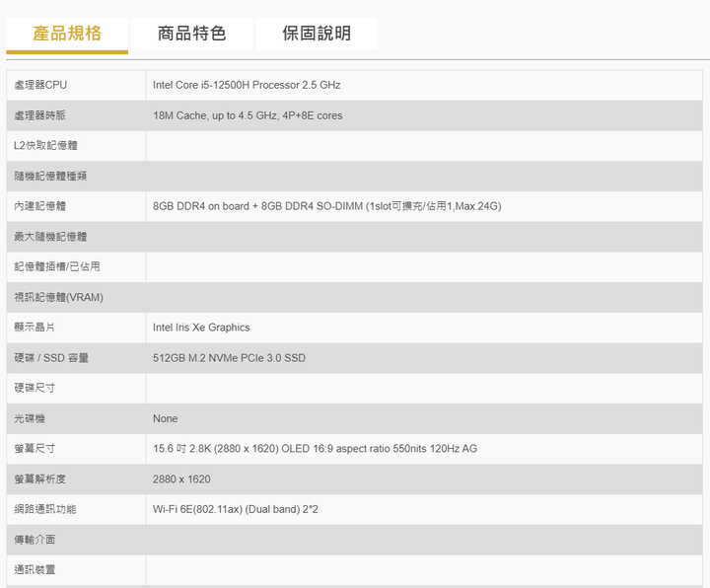The width and height of the screenshot is (710, 588).
Task: Select the 光碟機 row label
Action: pos(30,418)
